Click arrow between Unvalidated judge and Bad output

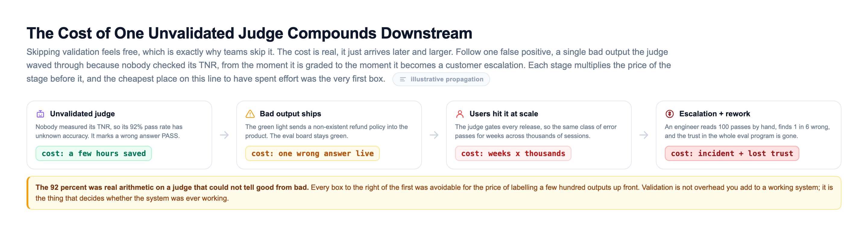[225, 135]
